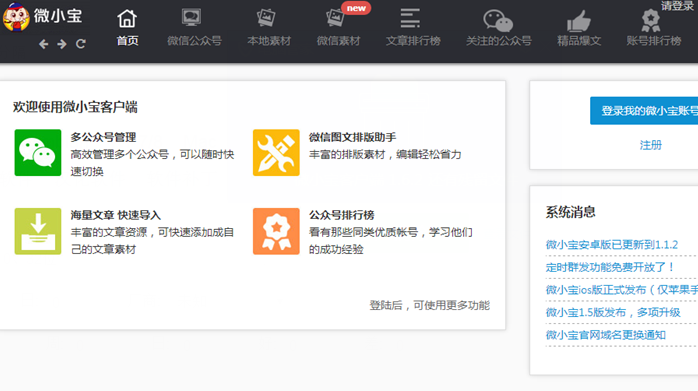Select the 微信素材 tab label

coord(338,41)
